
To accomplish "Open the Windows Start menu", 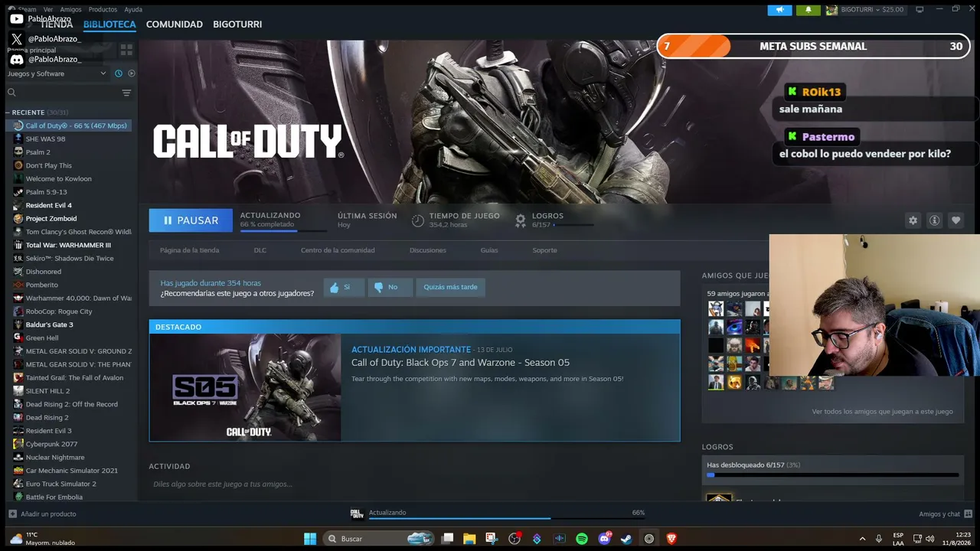I will 310,539.
